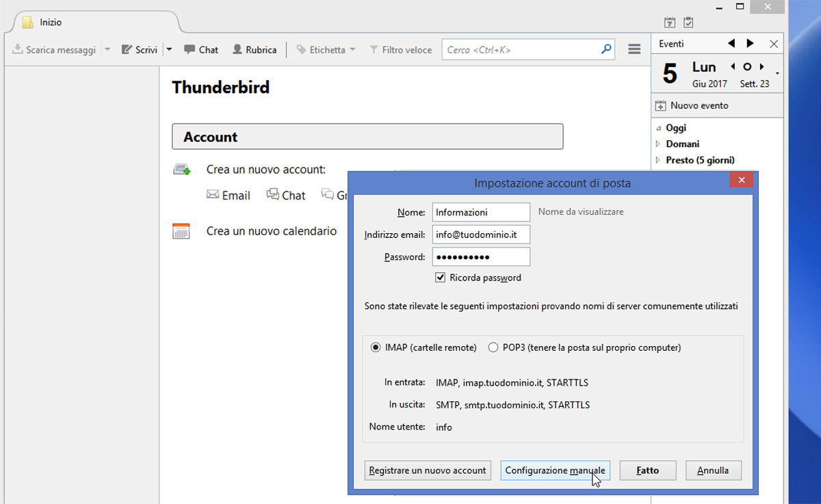
Task: Create a new Email account
Action: (x=229, y=196)
